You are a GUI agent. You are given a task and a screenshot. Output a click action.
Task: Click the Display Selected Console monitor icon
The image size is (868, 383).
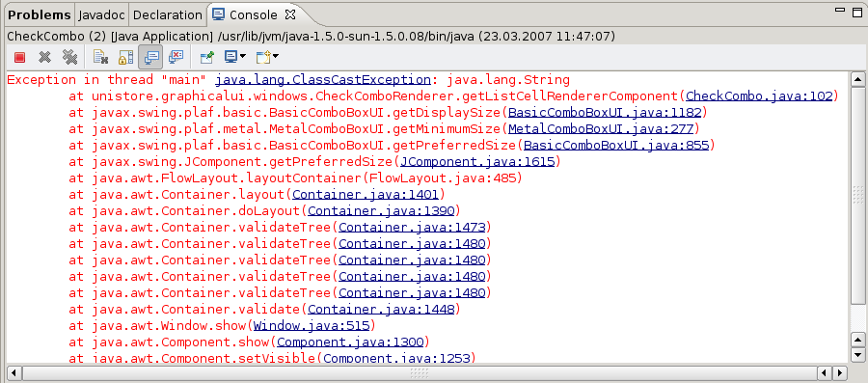tap(231, 57)
